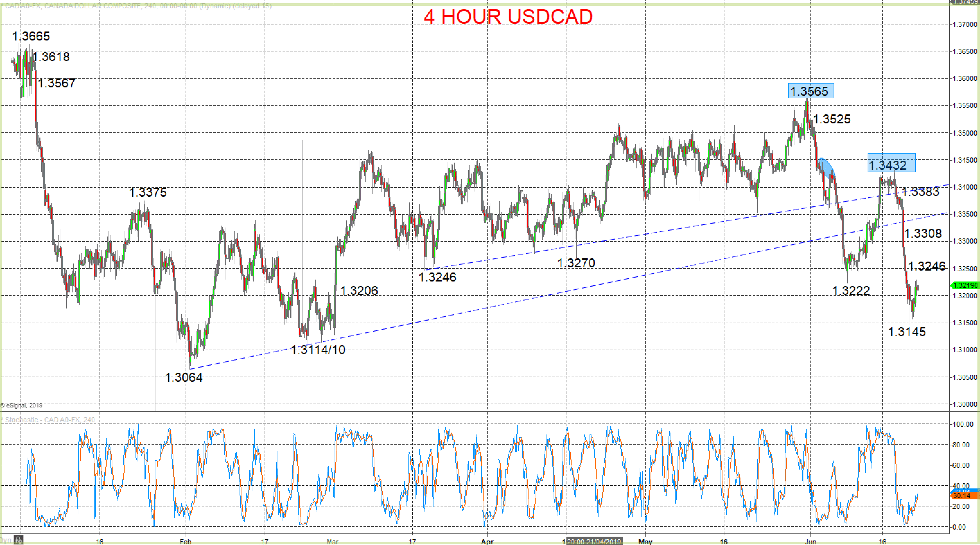This screenshot has width=980, height=545.
Task: Click the Dyn label at bottom left
Action: click(x=6, y=540)
